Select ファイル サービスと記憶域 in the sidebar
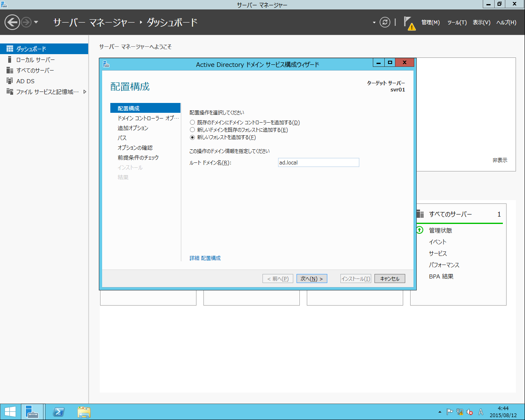The height and width of the screenshot is (420, 525). coord(44,92)
